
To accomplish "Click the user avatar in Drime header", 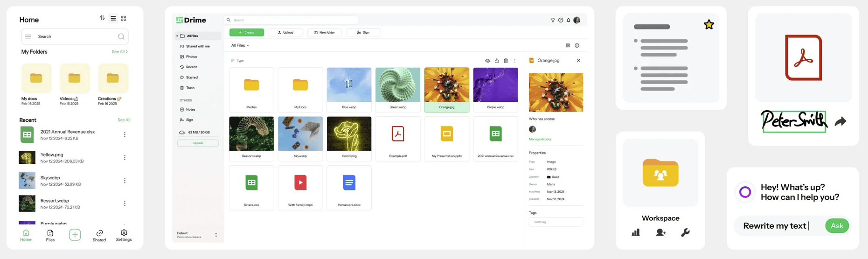I will [x=577, y=20].
